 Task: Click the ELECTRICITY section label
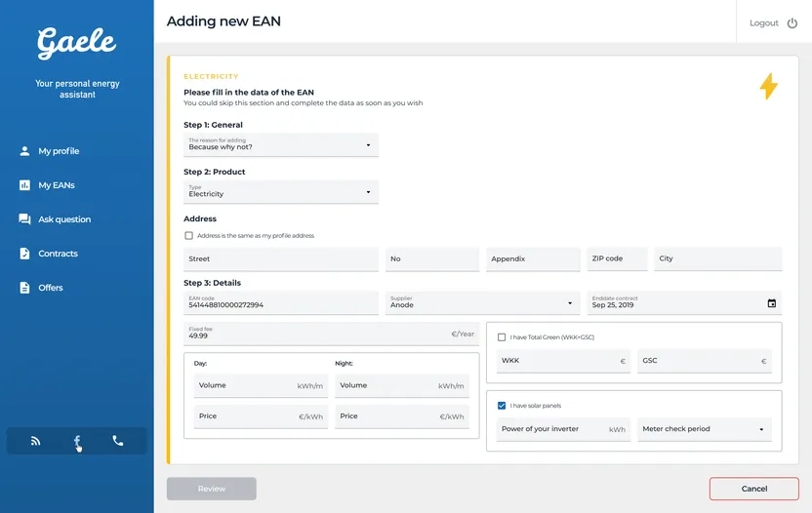click(x=211, y=77)
